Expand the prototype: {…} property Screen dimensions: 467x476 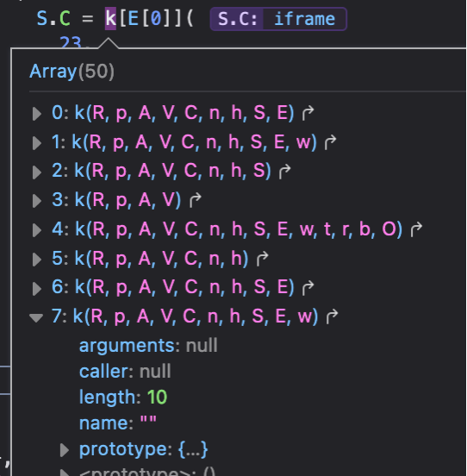click(x=65, y=449)
